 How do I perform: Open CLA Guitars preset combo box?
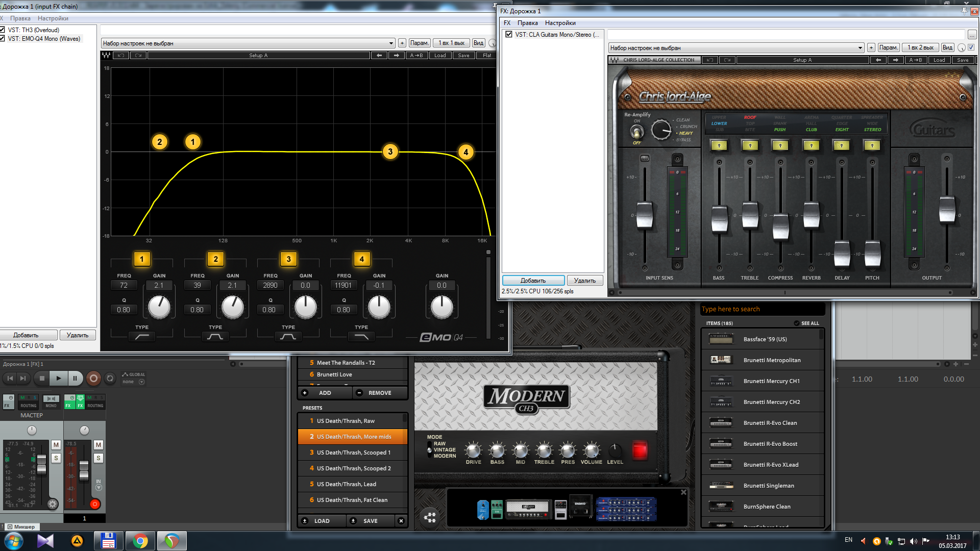click(x=860, y=48)
